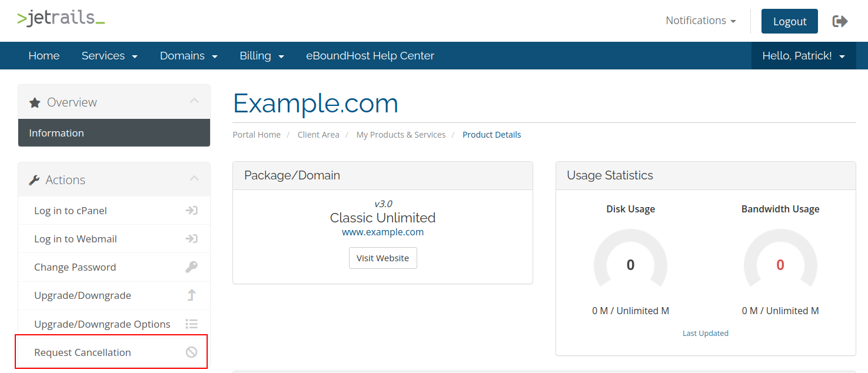The image size is (868, 373).
Task: Click the wrench icon next to Actions
Action: point(34,180)
